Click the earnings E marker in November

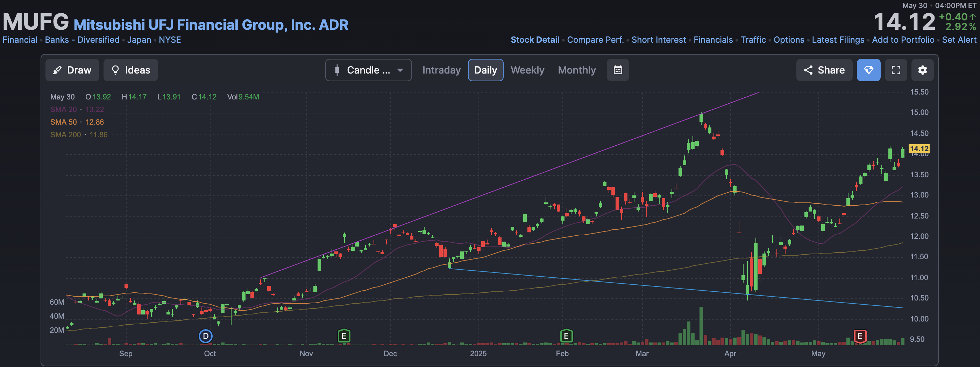pyautogui.click(x=344, y=336)
